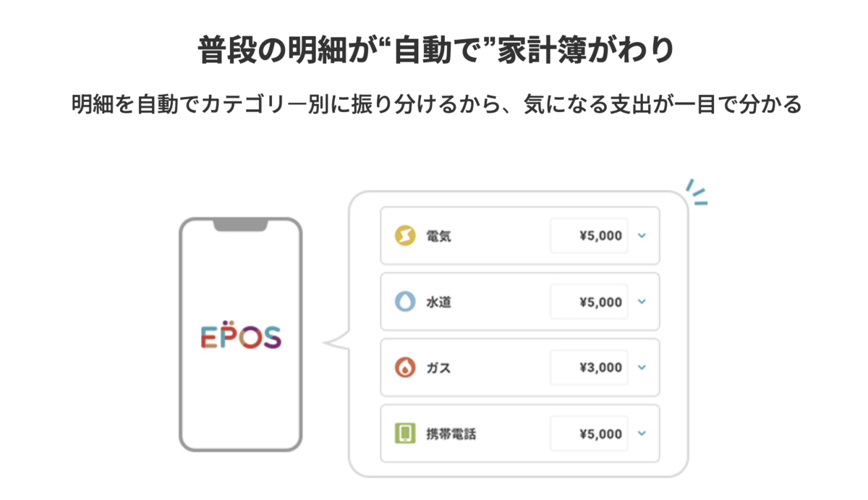Click the EPOS logo on phone screen
Screen dimensions: 868x500
click(240, 335)
